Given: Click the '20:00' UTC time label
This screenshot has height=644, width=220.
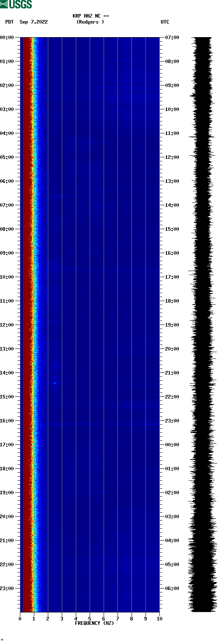Looking at the screenshot, I should click(172, 349).
